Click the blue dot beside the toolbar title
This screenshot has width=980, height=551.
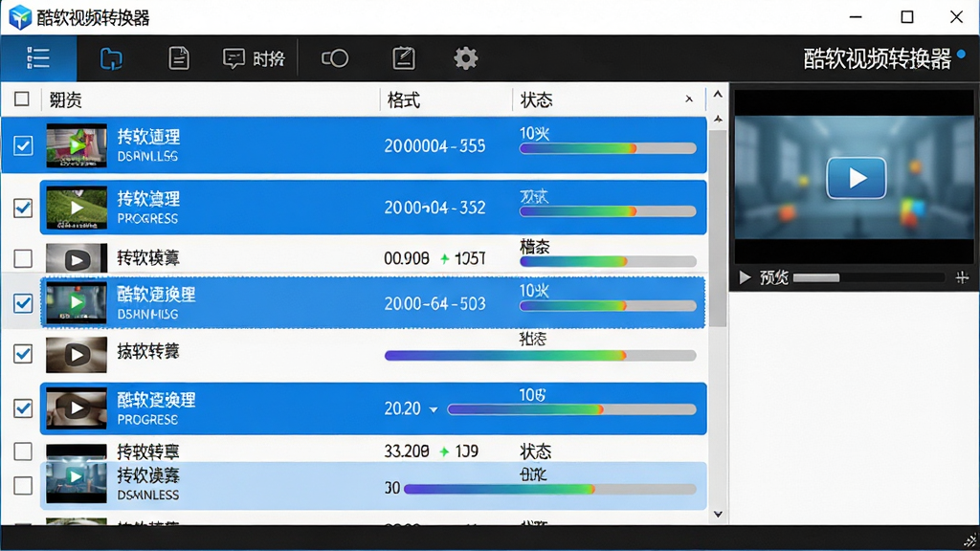tap(961, 55)
